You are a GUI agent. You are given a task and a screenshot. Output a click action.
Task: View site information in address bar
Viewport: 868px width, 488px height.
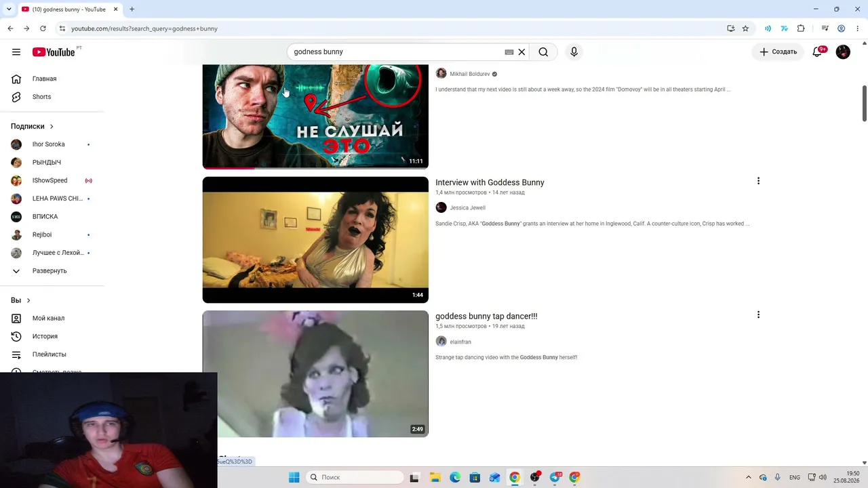[62, 28]
